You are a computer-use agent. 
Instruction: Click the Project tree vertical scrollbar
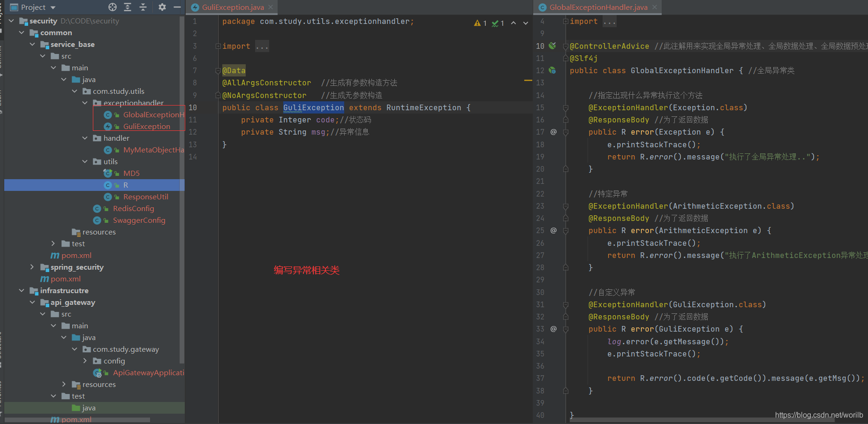[x=182, y=189]
